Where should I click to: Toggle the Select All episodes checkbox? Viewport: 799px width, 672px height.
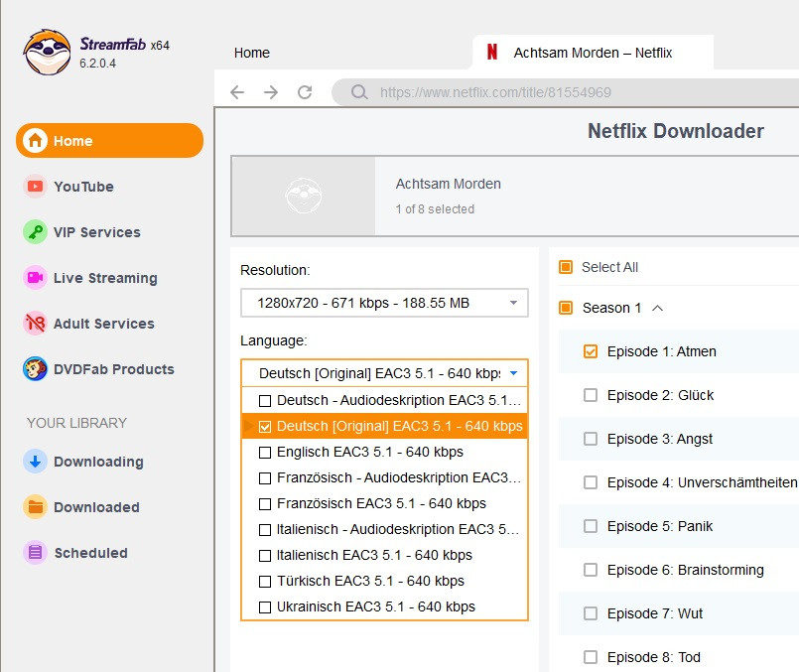pyautogui.click(x=566, y=267)
